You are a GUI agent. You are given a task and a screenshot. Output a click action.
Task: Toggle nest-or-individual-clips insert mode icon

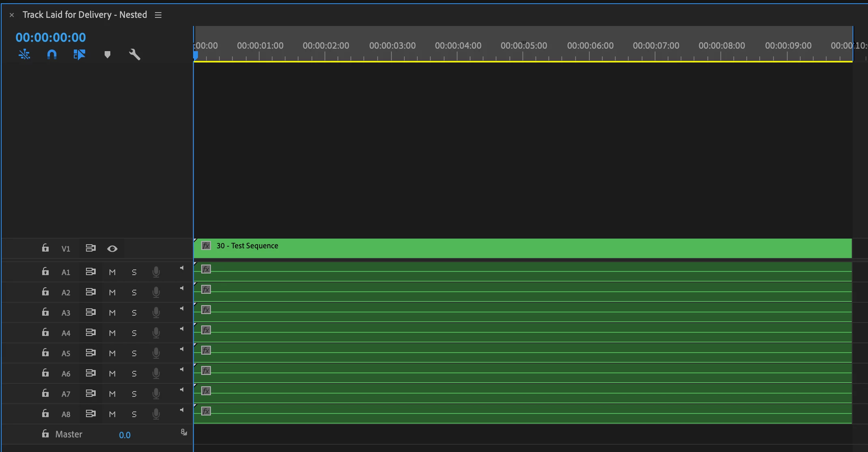pos(24,54)
